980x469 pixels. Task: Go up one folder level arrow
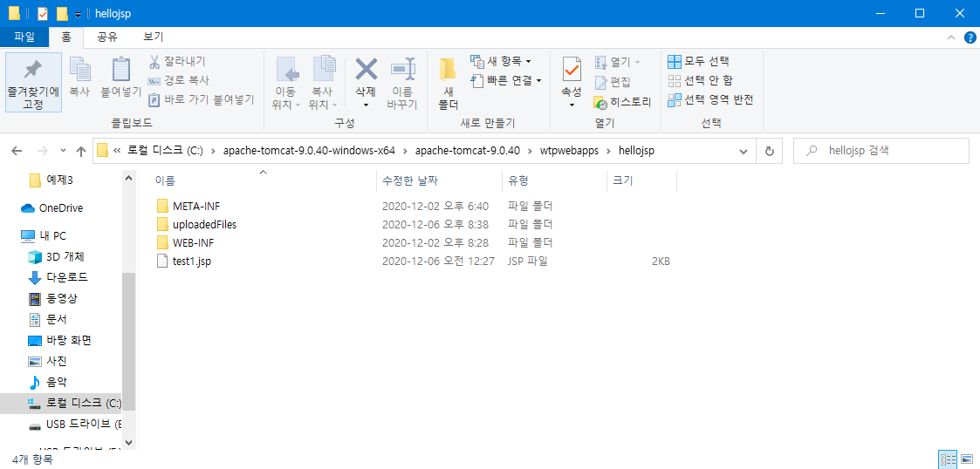(80, 151)
